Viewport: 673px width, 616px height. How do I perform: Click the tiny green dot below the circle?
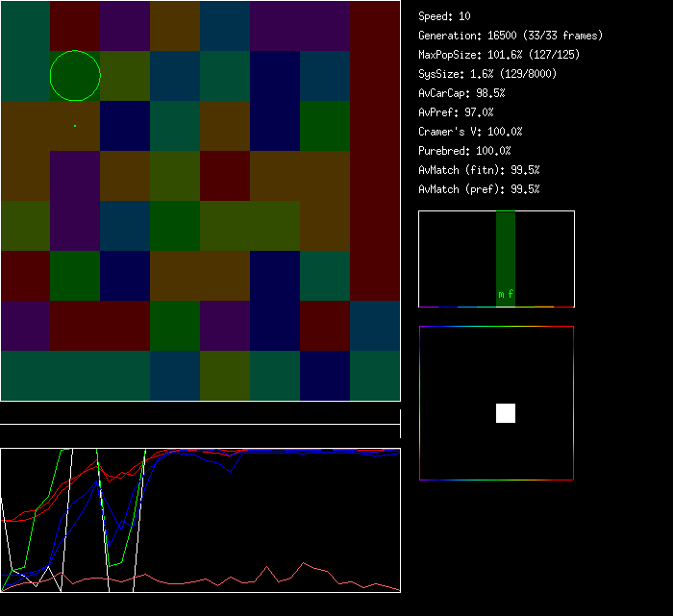pos(75,126)
